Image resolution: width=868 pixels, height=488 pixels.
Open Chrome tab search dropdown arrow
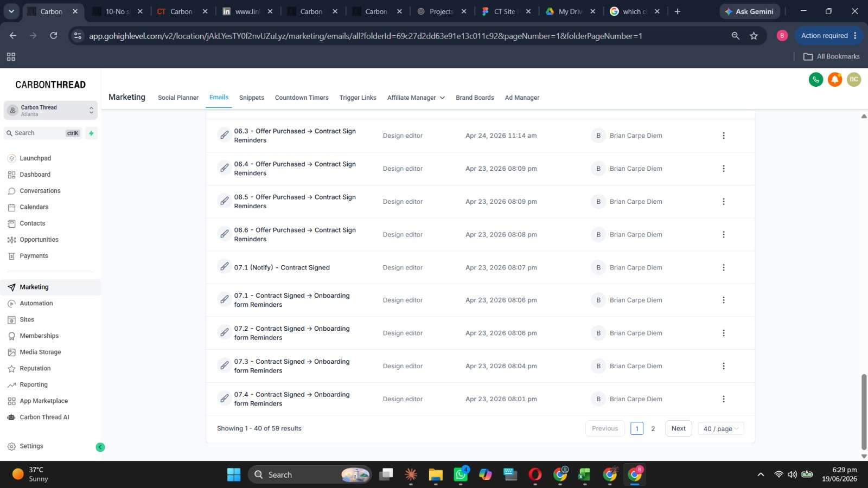click(x=11, y=11)
